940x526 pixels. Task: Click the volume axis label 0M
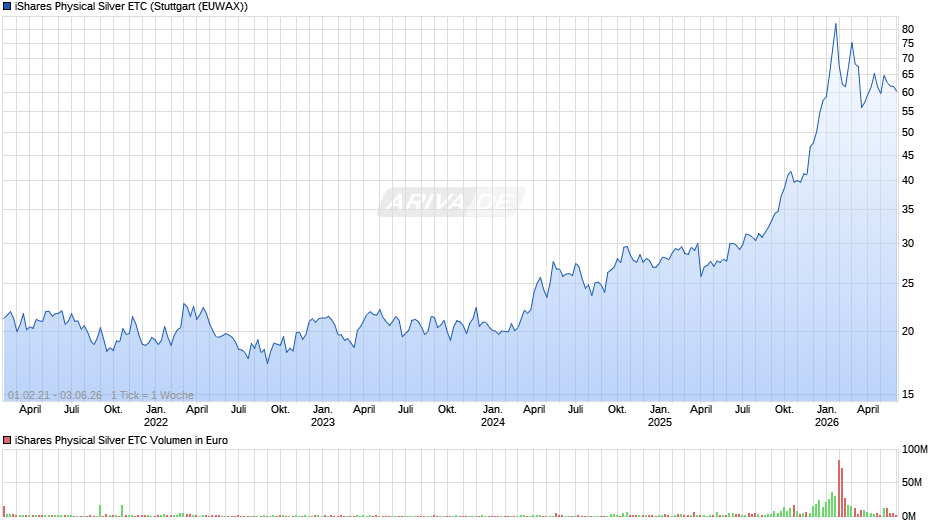(x=909, y=516)
